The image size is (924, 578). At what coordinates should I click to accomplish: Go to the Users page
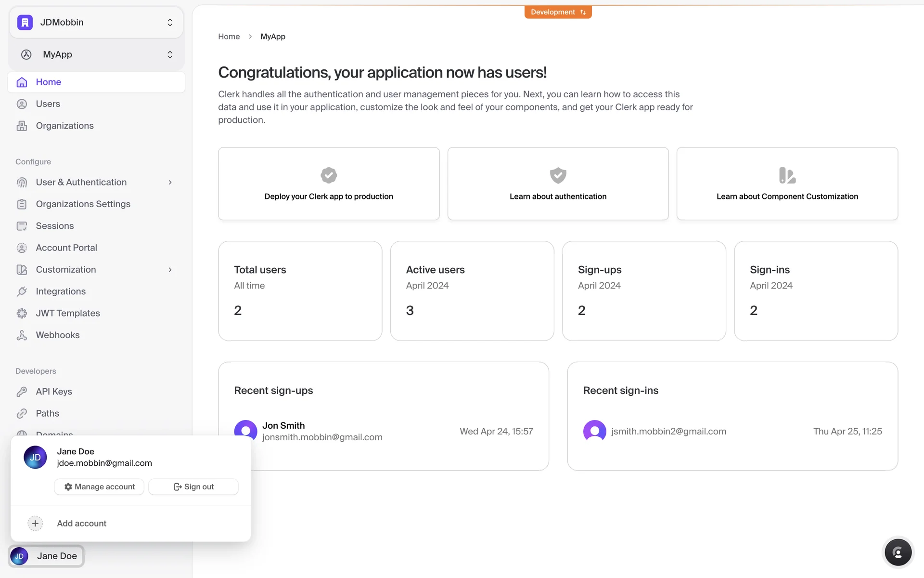click(x=48, y=104)
